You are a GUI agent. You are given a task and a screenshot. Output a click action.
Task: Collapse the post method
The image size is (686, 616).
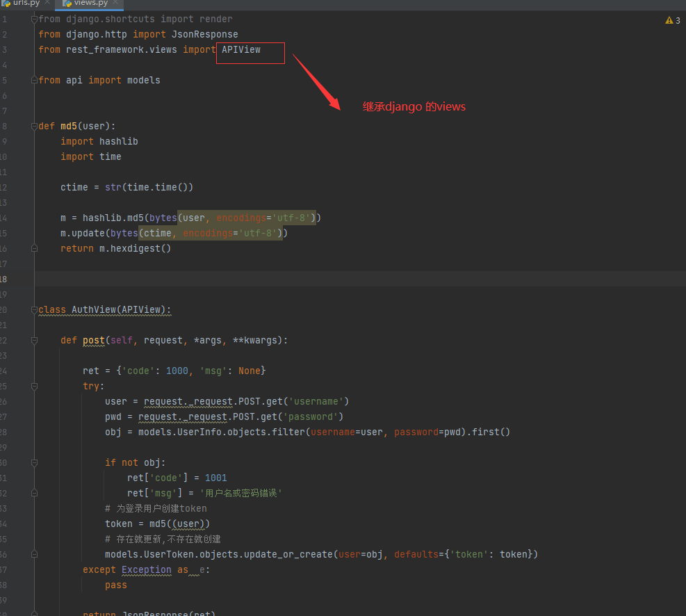(34, 341)
